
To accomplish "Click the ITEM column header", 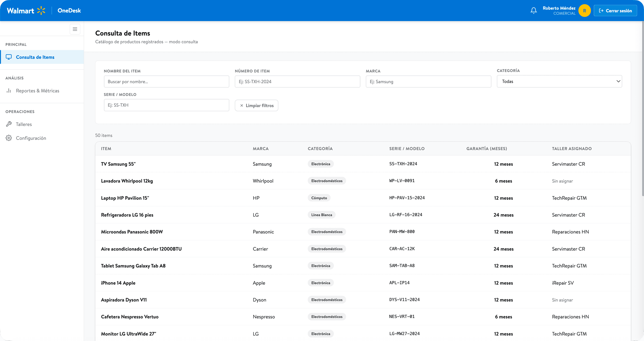I will click(106, 148).
